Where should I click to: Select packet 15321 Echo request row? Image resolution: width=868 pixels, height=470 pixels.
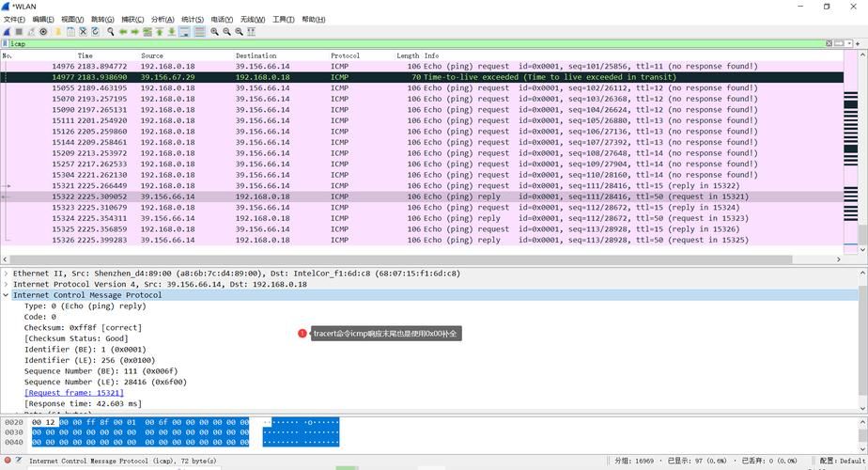[423, 186]
